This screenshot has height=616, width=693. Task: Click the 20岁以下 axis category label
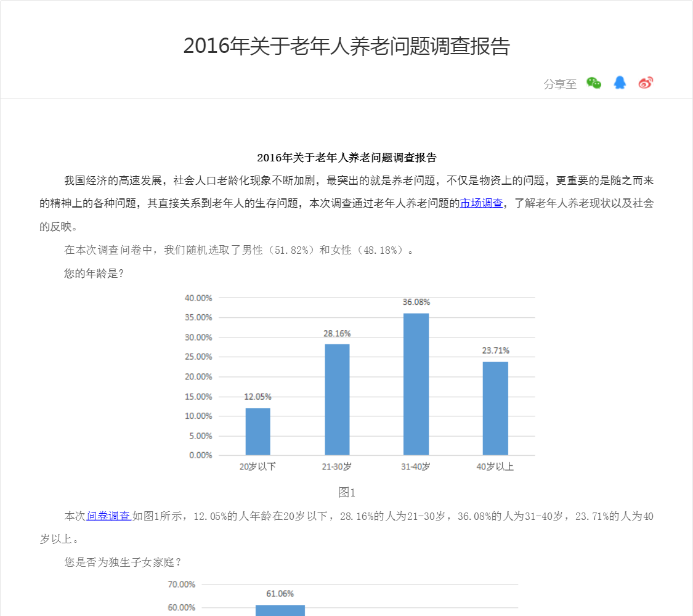257,467
